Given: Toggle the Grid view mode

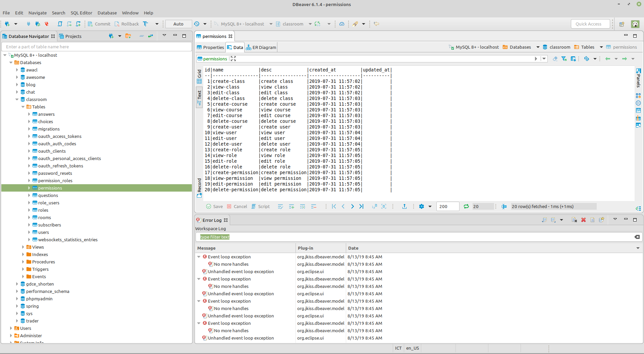Looking at the screenshot, I should (199, 77).
